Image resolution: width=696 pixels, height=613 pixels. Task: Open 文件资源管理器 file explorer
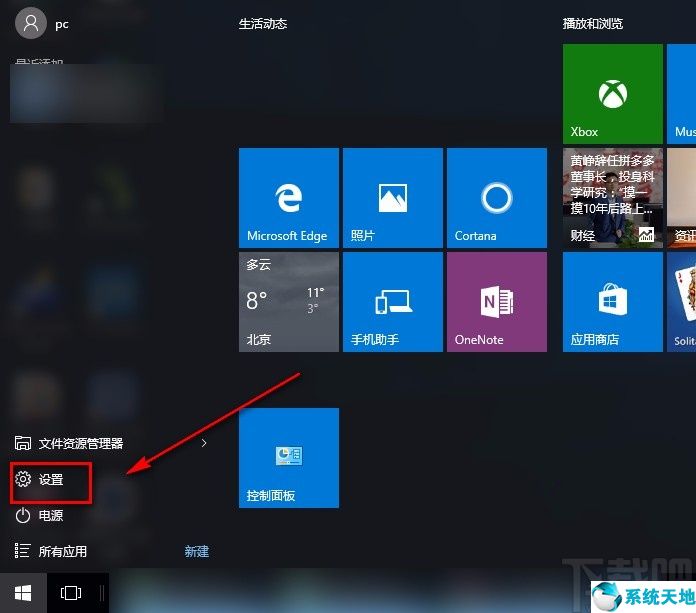69,443
